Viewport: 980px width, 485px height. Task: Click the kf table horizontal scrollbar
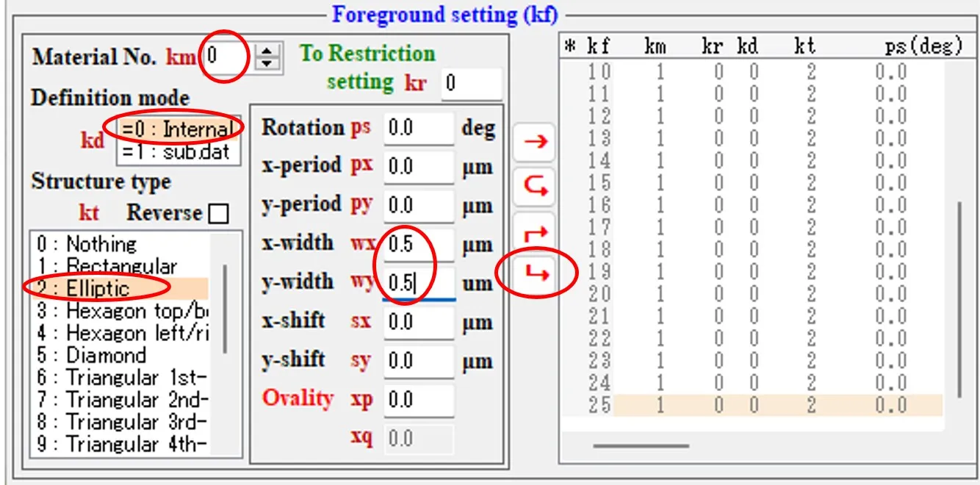point(641,445)
